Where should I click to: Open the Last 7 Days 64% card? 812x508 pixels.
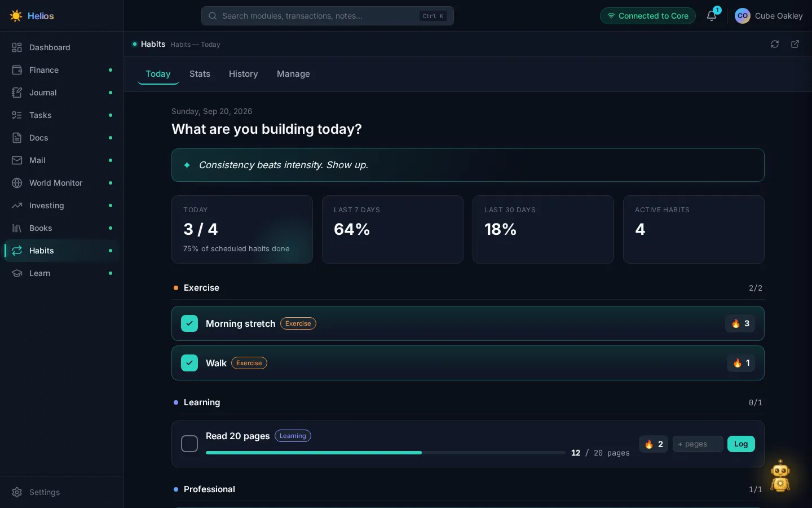[x=392, y=229]
